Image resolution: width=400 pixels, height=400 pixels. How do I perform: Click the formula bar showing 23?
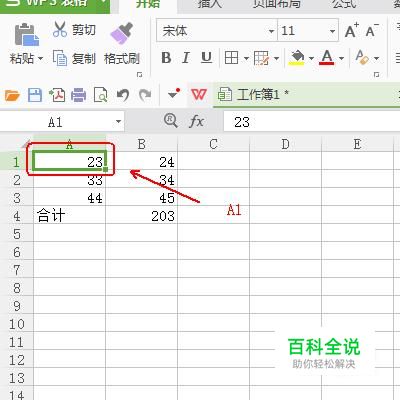pyautogui.click(x=312, y=122)
